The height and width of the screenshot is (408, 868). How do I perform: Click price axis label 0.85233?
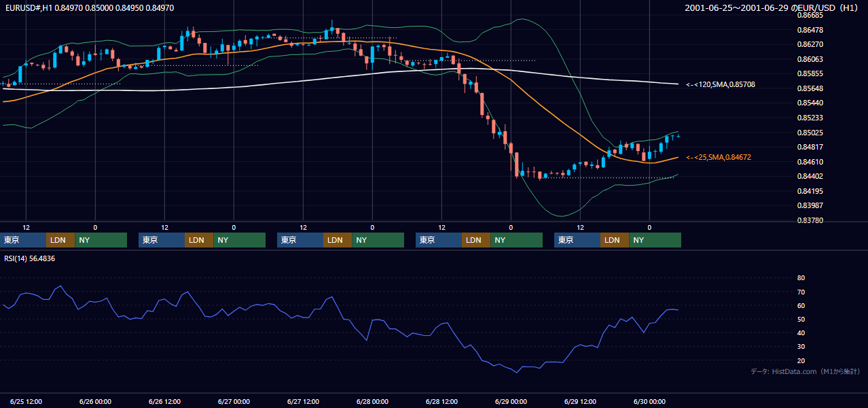point(810,118)
